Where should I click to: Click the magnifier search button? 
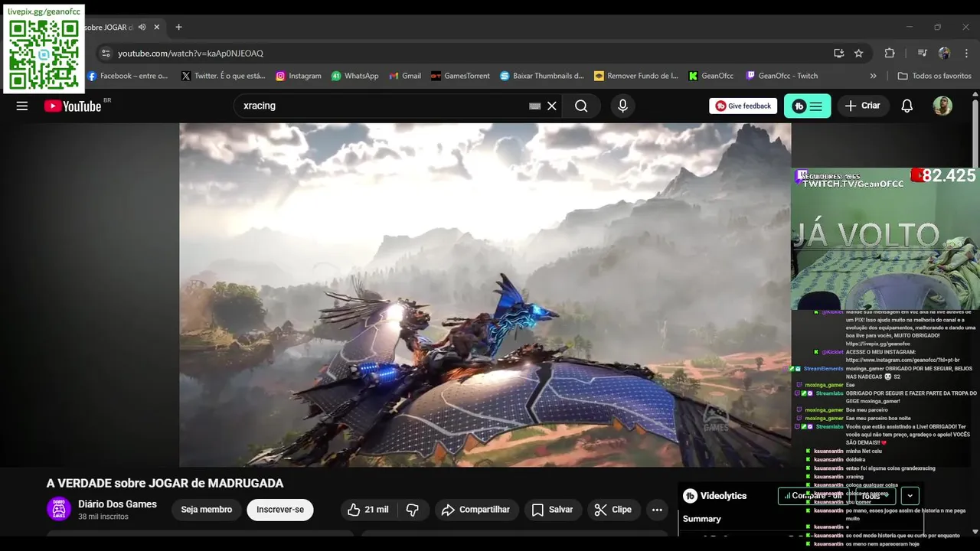click(582, 106)
